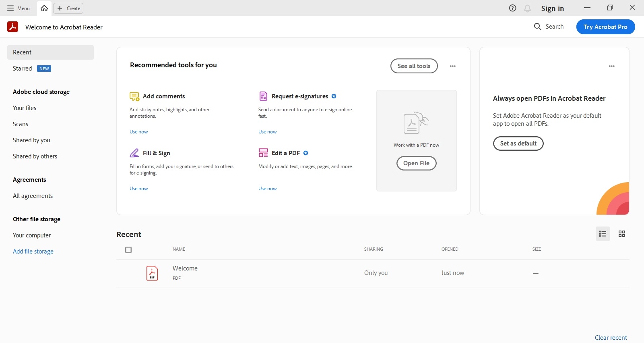Click NEW badge next to Starred
The image size is (644, 343).
tap(44, 69)
